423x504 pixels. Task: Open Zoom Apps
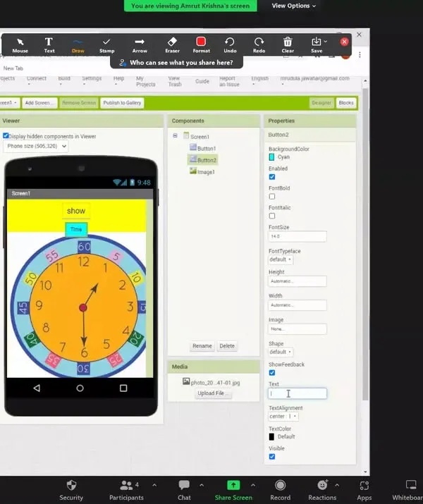364,491
